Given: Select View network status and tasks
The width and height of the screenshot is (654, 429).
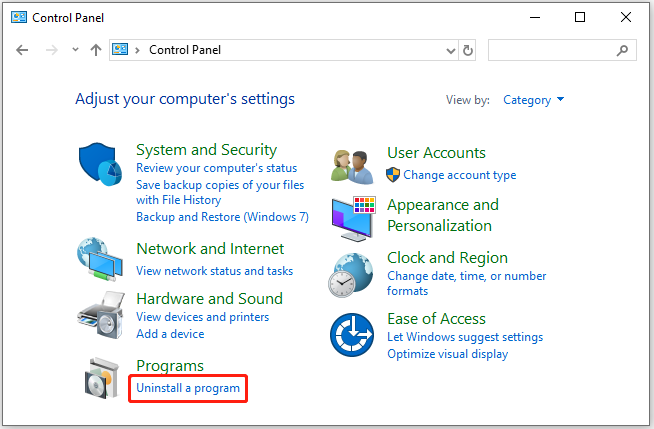Looking at the screenshot, I should (x=214, y=271).
